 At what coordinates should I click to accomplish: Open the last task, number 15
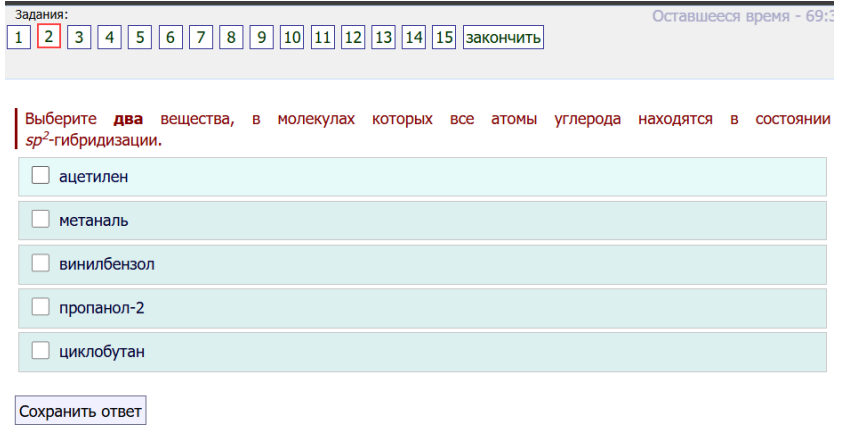(x=444, y=38)
